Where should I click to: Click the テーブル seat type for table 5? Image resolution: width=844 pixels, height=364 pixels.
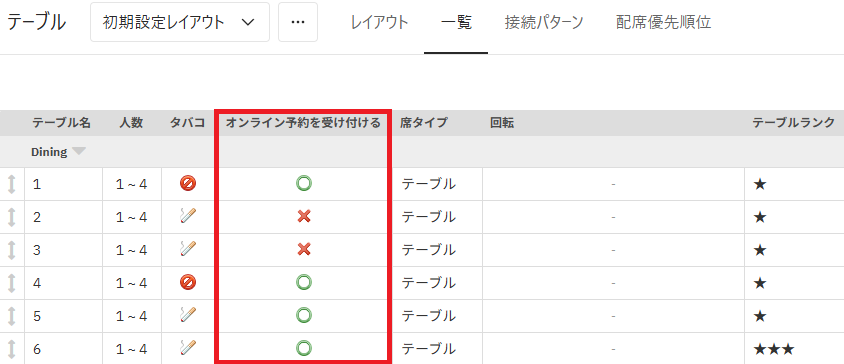(429, 316)
